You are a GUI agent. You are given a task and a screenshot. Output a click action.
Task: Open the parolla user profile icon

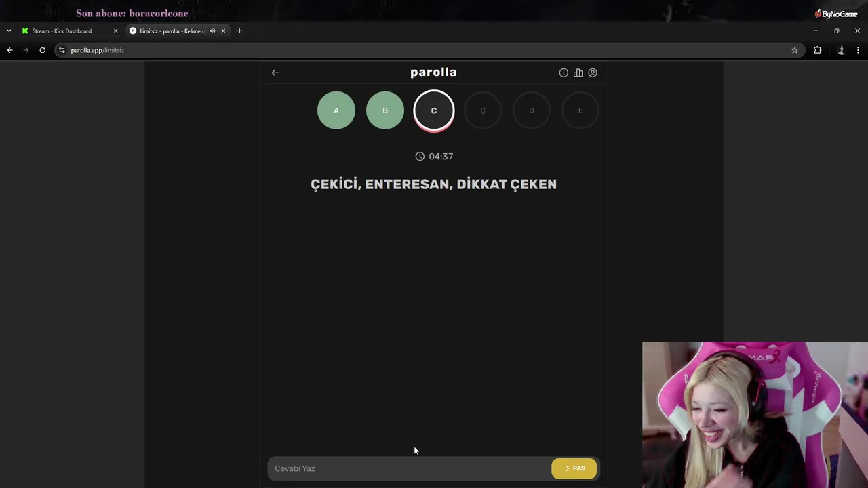click(593, 73)
